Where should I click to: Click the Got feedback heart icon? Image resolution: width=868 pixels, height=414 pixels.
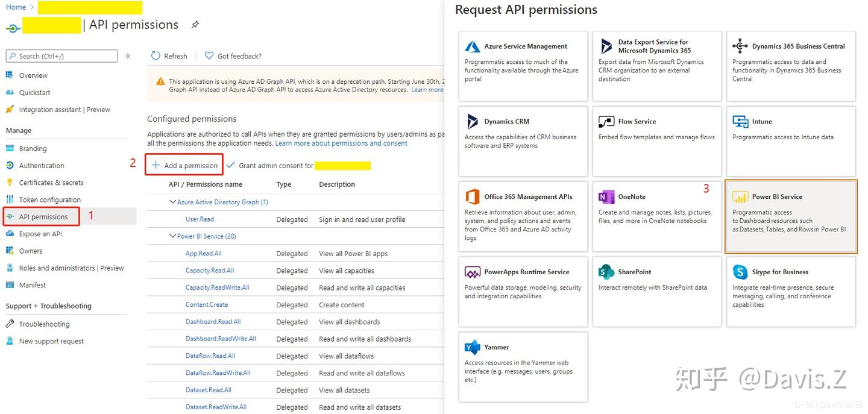click(x=209, y=55)
